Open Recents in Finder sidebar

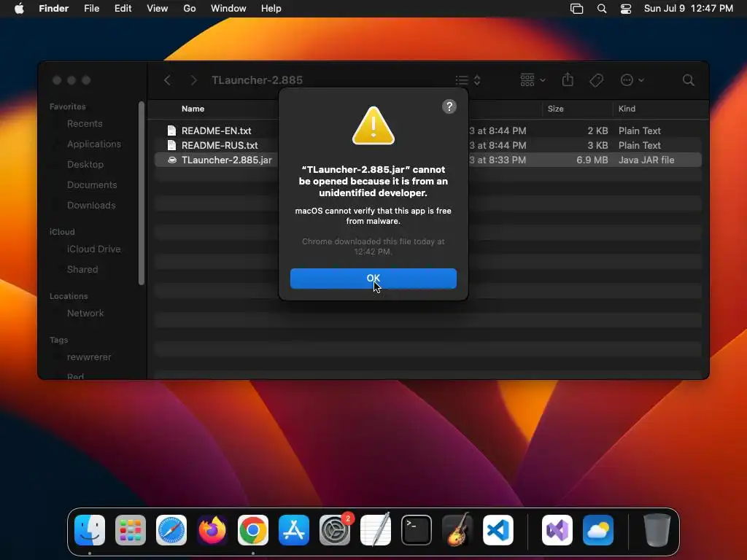(x=85, y=123)
